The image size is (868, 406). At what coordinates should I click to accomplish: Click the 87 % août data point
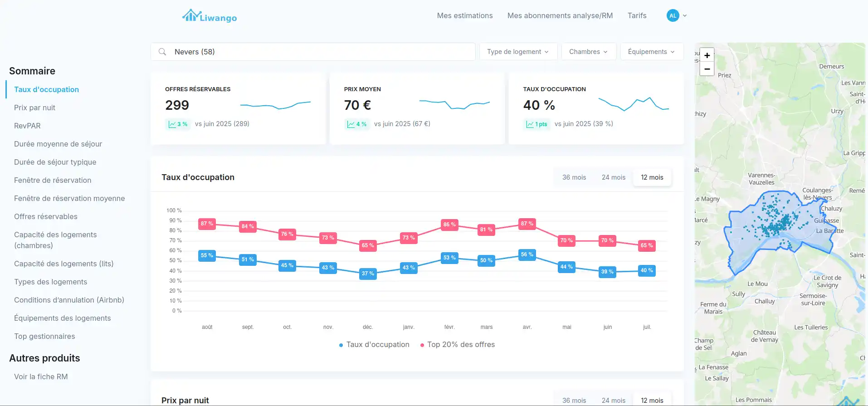coord(207,224)
